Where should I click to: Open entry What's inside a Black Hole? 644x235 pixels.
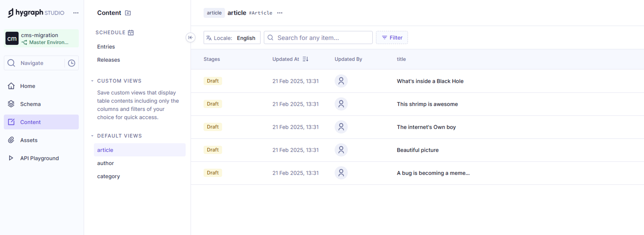430,81
